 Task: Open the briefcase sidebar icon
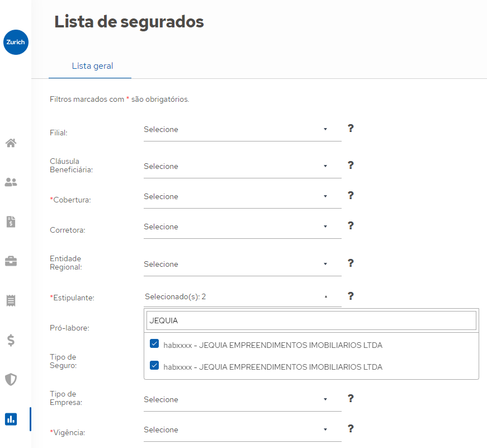pos(11,261)
